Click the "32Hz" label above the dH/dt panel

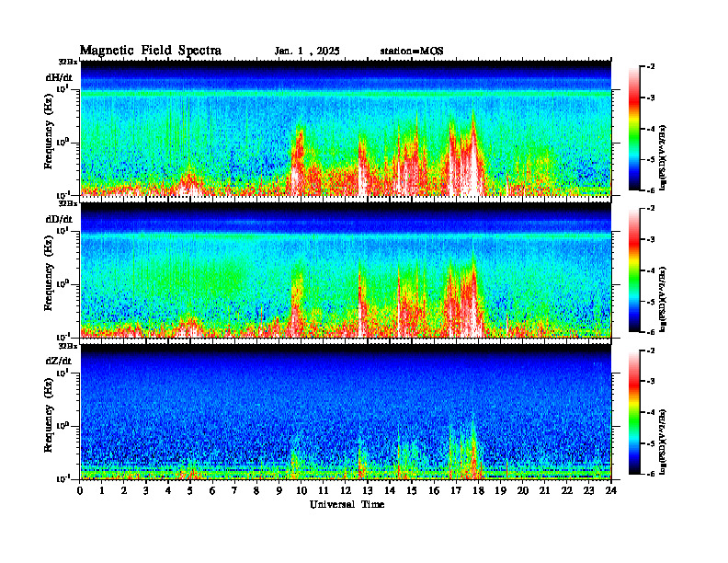click(x=68, y=62)
